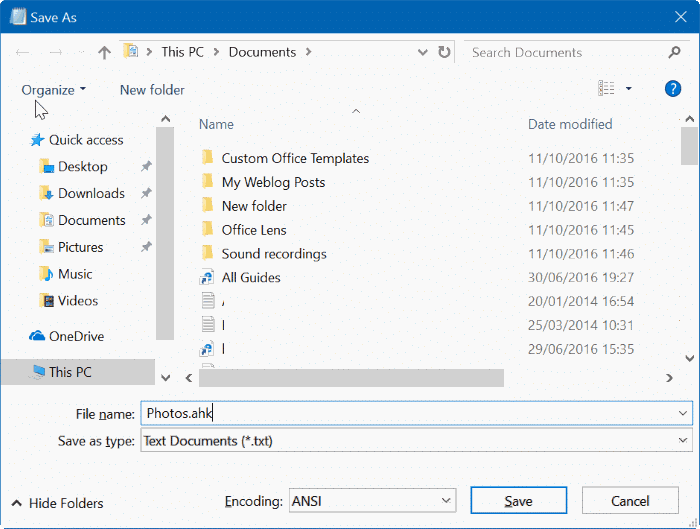Image resolution: width=700 pixels, height=529 pixels.
Task: Click the Forward navigation arrow
Action: coord(56,53)
